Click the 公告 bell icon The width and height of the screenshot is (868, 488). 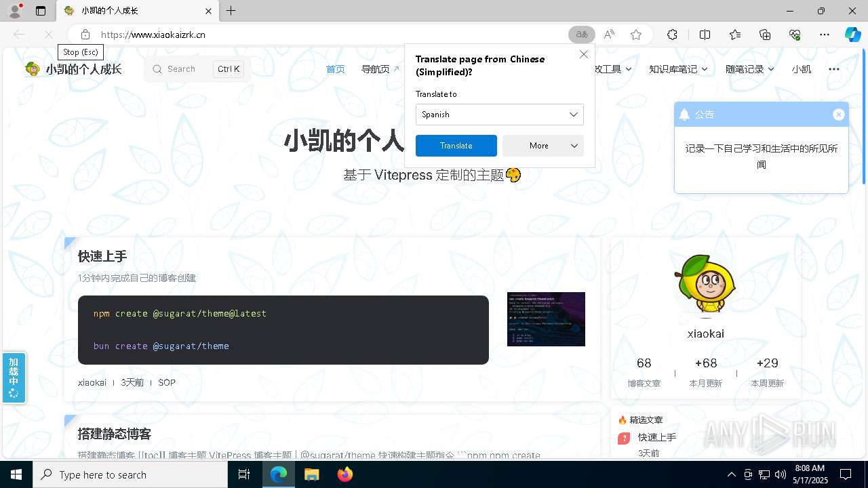684,115
